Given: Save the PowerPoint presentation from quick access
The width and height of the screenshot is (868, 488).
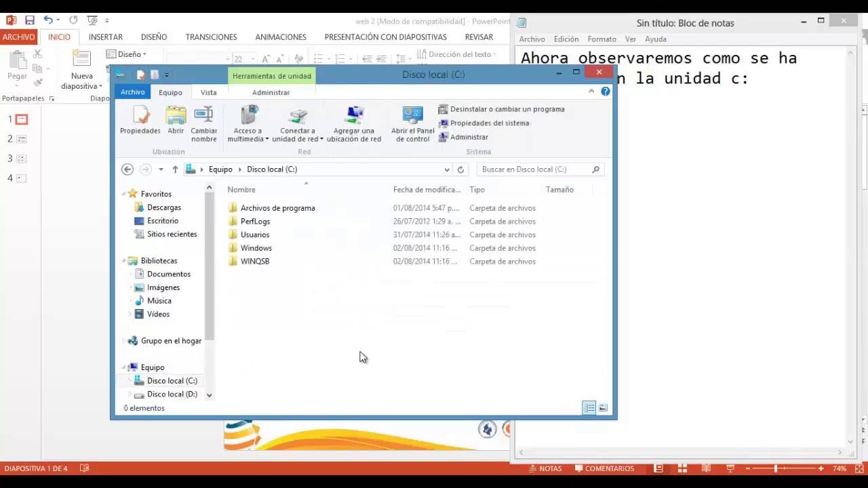Looking at the screenshot, I should click(x=30, y=20).
